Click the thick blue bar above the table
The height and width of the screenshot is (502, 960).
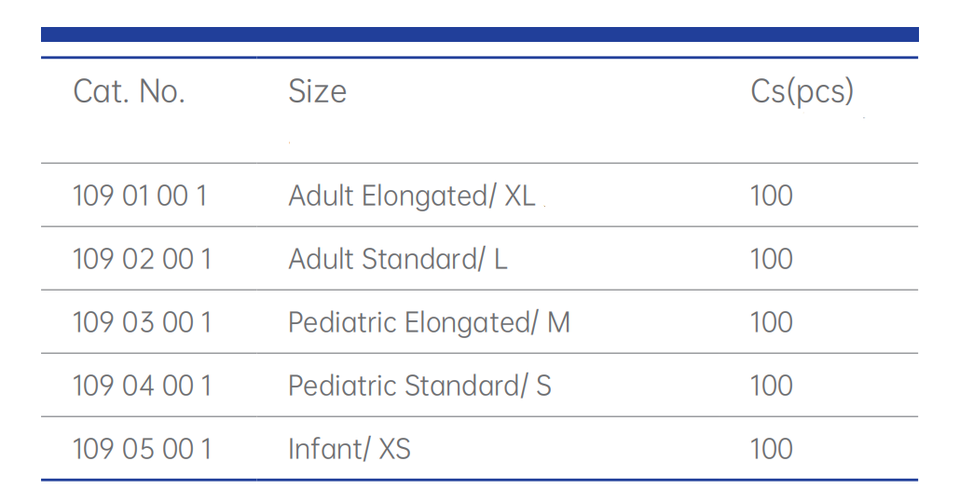tap(480, 34)
